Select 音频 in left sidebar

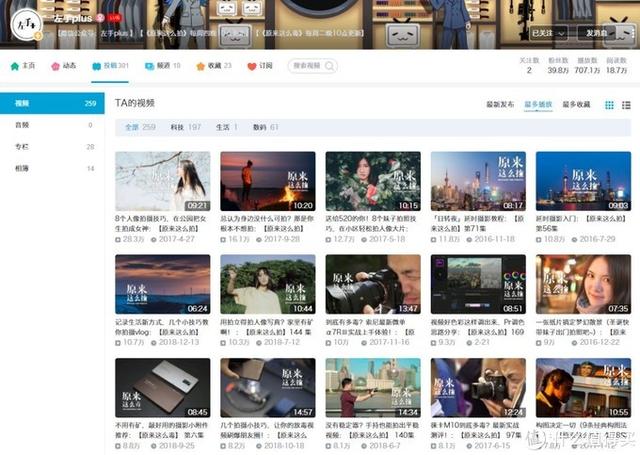pyautogui.click(x=52, y=125)
